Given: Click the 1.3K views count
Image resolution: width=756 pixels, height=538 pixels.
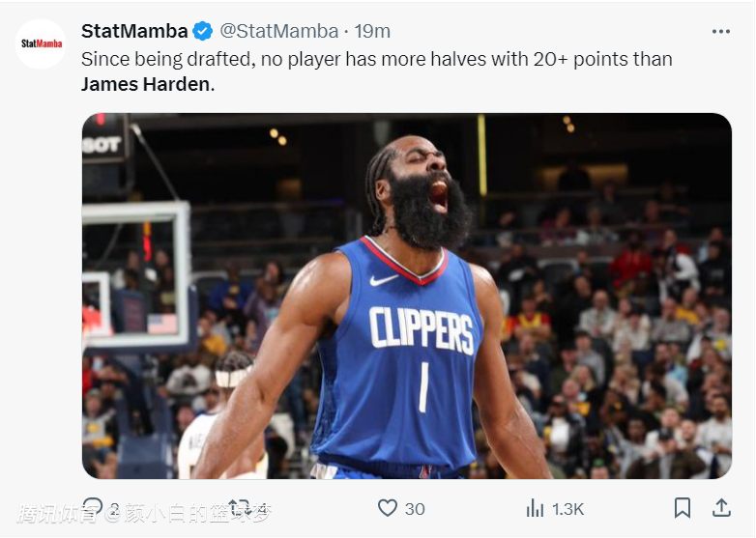Looking at the screenshot, I should point(567,509).
